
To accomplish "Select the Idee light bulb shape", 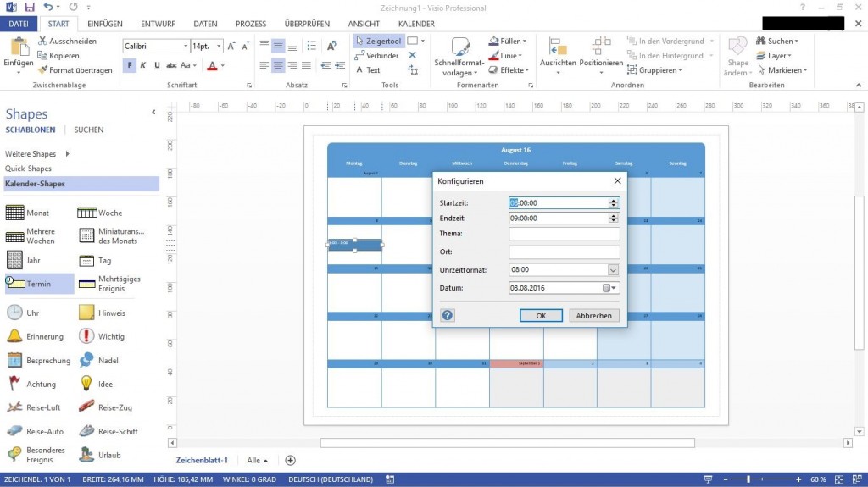I will [x=105, y=384].
